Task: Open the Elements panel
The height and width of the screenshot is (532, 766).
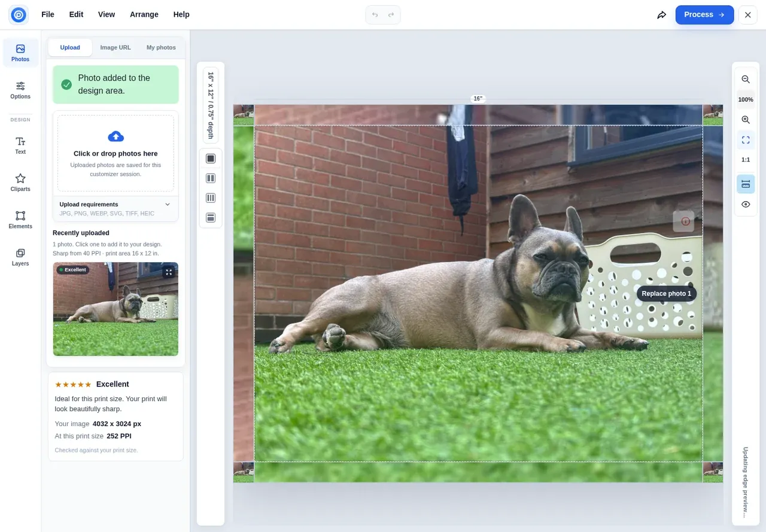Action: (20, 220)
